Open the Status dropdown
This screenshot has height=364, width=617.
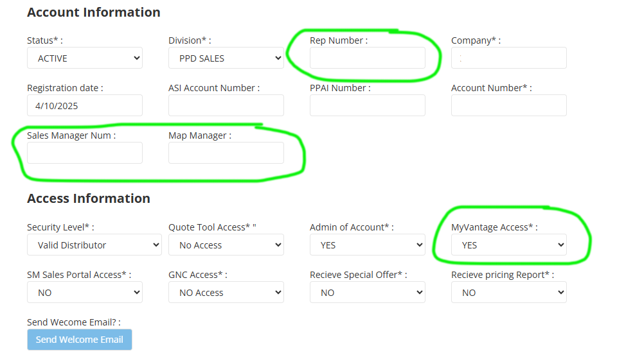[84, 58]
